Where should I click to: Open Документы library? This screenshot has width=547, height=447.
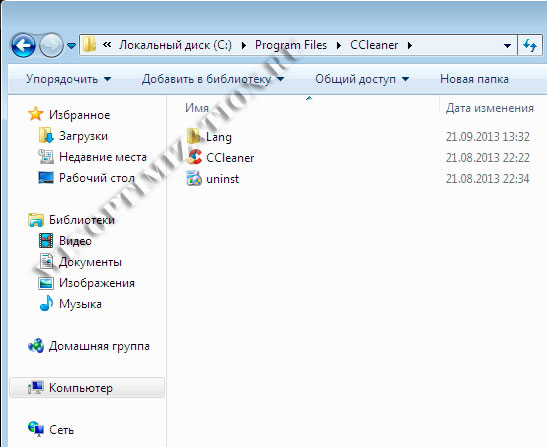(90, 262)
